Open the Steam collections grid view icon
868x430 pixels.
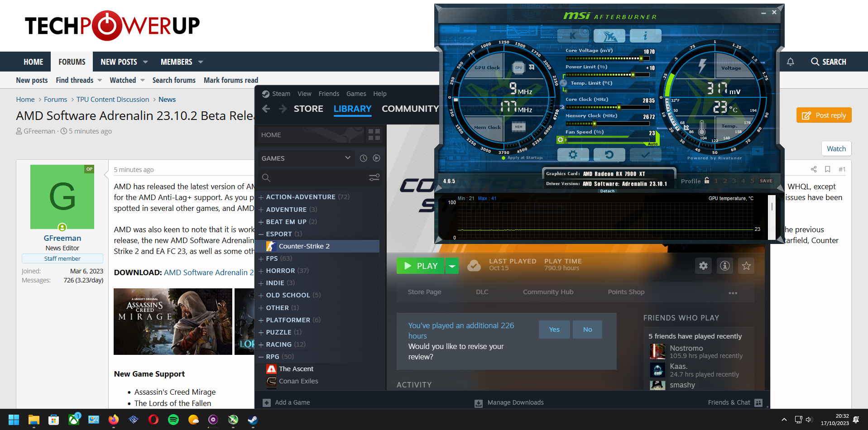(374, 134)
